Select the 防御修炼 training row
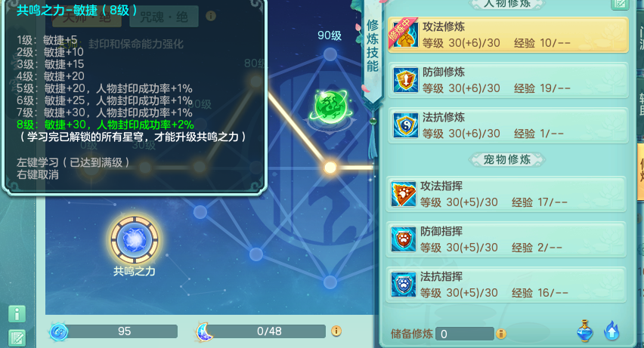 pos(508,80)
